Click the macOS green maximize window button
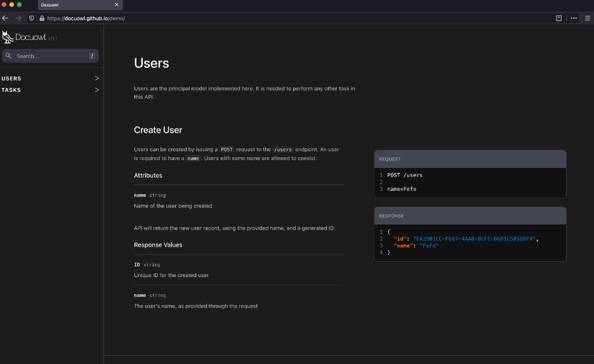Screen dimensions: 594x364 19,4
